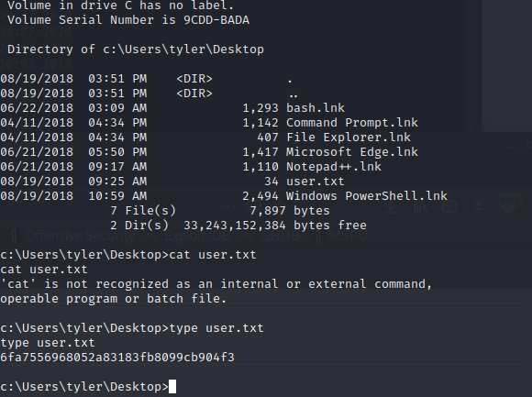Open the browser library bookshelf icon

coord(420,206)
